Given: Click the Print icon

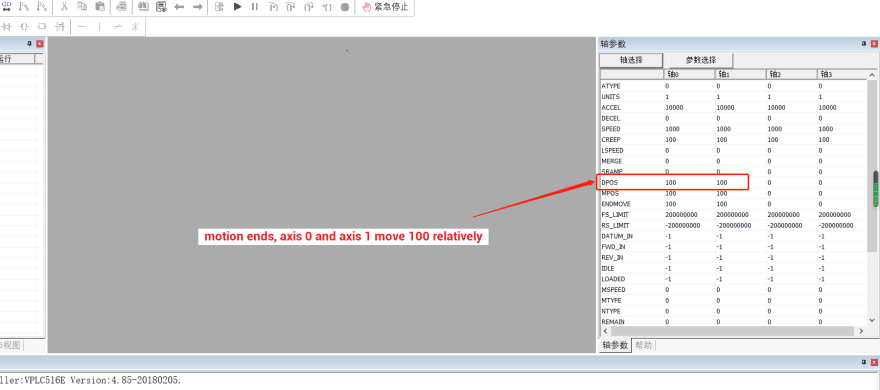Looking at the screenshot, I should (x=122, y=7).
